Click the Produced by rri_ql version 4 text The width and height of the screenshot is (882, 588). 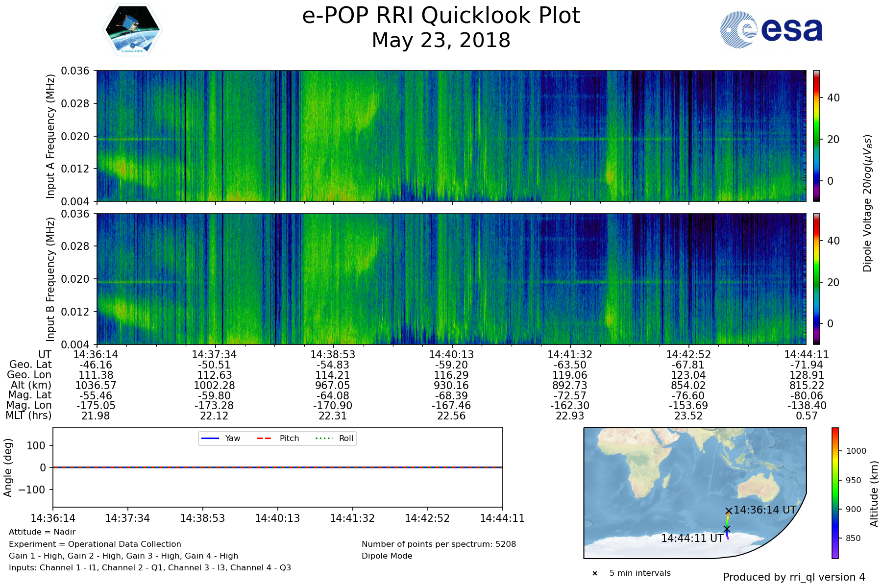click(794, 577)
